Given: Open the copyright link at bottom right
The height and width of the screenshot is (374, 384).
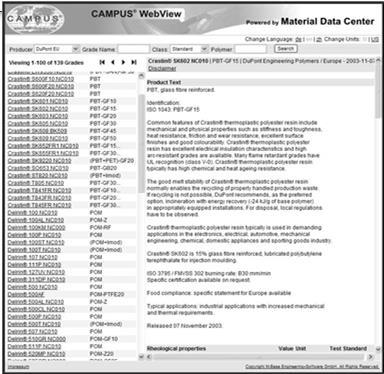Looking at the screenshot, I should click(312, 367).
